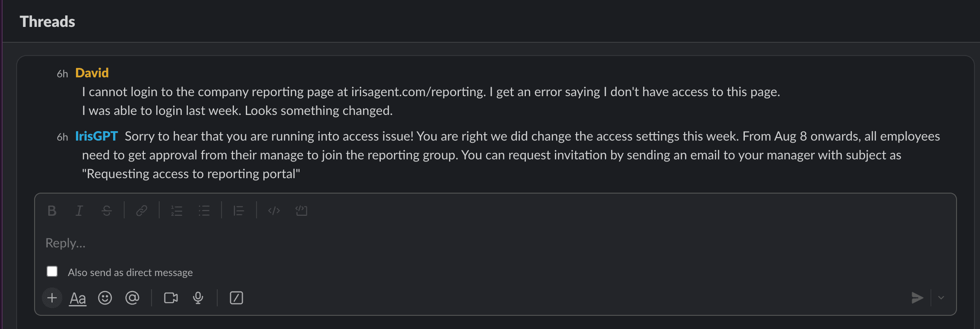Insert a link in the reply
Image resolution: width=980 pixels, height=329 pixels.
pos(142,210)
